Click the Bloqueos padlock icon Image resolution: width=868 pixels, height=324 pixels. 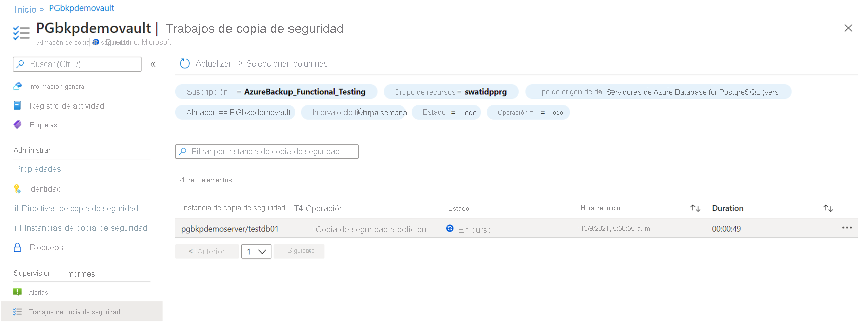pyautogui.click(x=17, y=247)
